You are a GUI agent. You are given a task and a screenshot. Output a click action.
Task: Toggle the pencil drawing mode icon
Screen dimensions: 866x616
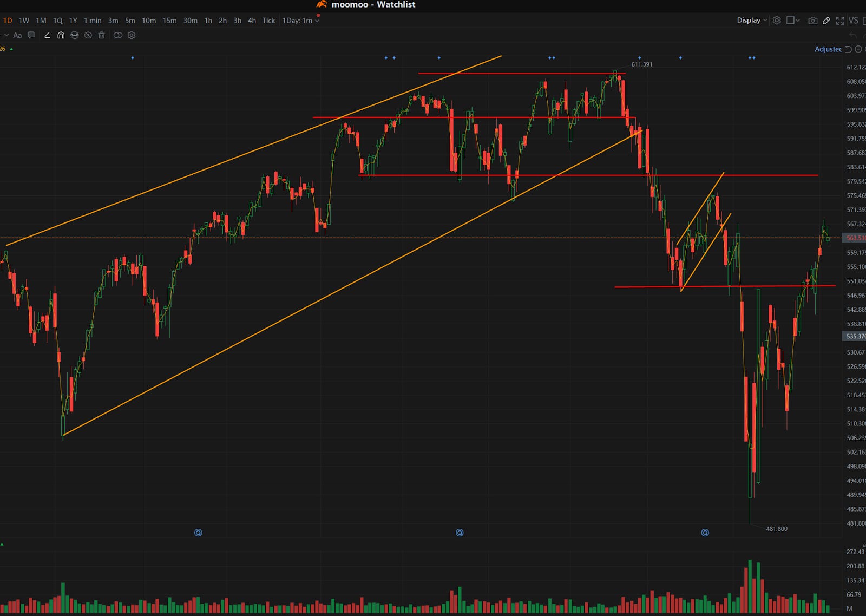coord(826,21)
